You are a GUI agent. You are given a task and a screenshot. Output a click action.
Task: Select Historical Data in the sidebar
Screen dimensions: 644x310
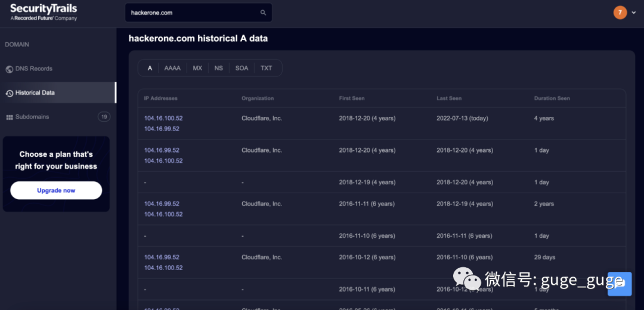click(58, 92)
